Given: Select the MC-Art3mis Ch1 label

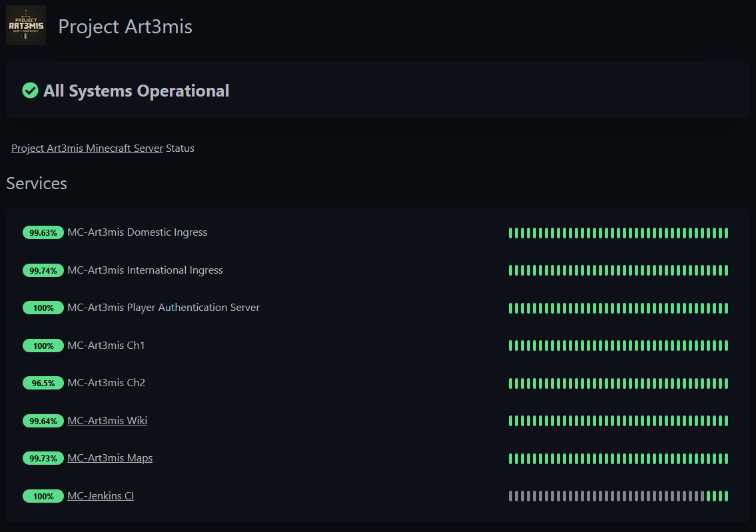Looking at the screenshot, I should [106, 346].
